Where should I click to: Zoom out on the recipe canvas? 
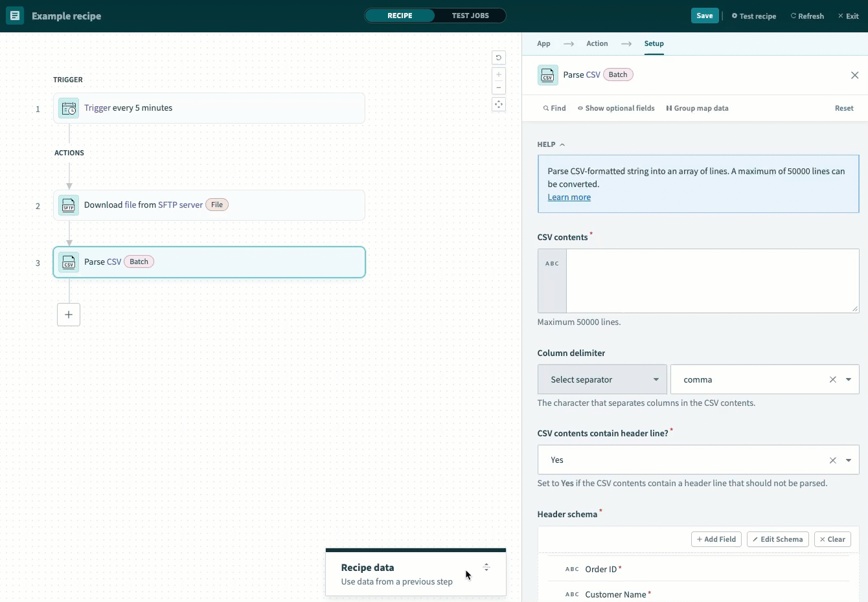[499, 87]
